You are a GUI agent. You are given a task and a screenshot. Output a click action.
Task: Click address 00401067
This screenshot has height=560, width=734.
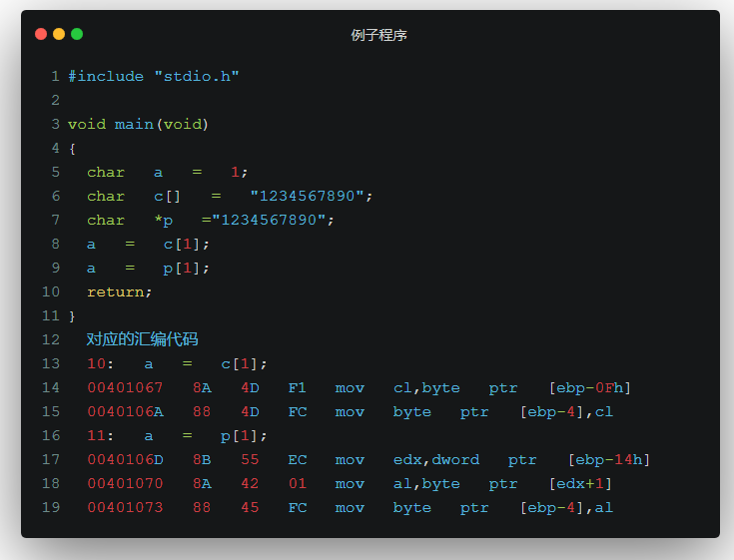125,388
